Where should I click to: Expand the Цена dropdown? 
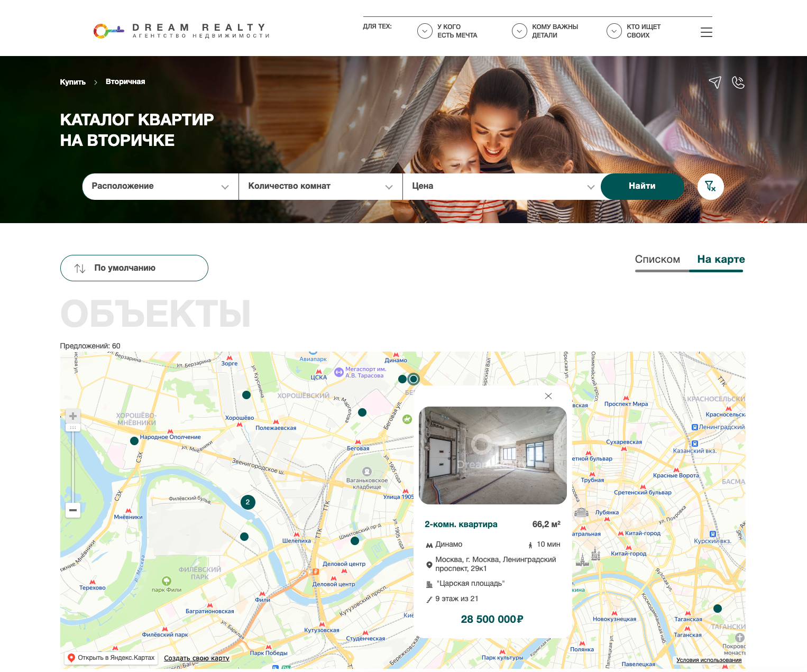(502, 187)
